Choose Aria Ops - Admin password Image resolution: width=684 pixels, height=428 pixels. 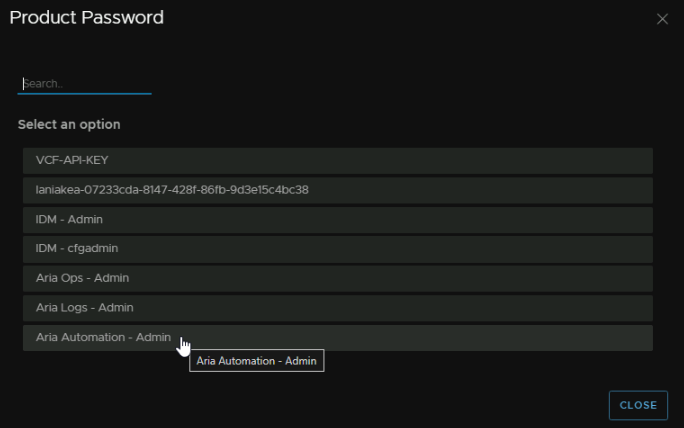[338, 278]
